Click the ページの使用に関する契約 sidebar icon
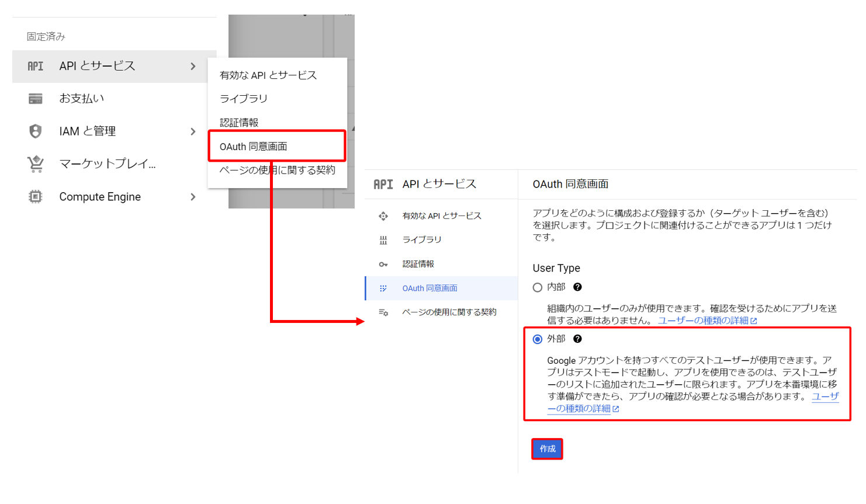The image size is (866, 504). 383,312
